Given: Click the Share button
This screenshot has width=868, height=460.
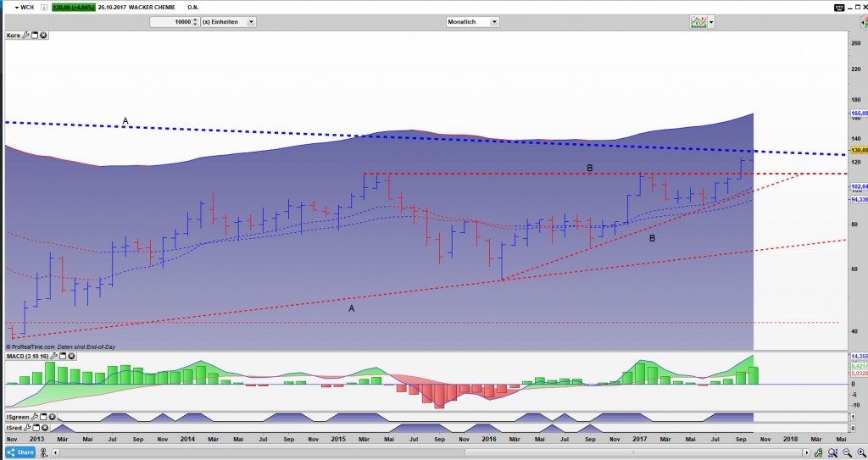Looking at the screenshot, I should [x=20, y=452].
